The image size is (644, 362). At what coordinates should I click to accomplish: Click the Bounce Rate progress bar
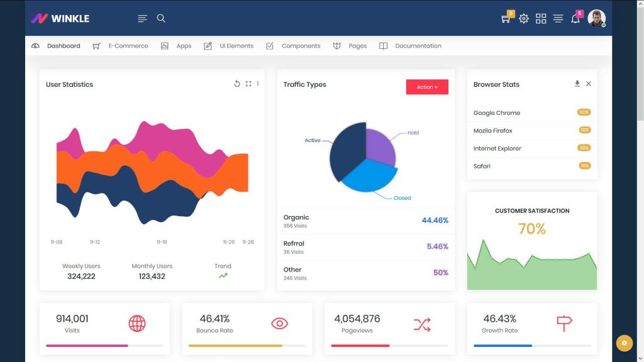click(247, 346)
